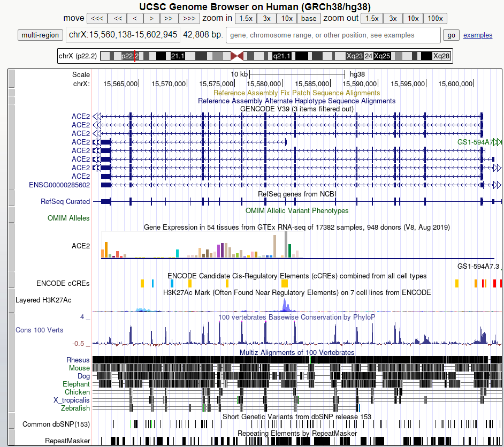Open multi-region view options
The width and height of the screenshot is (504, 447).
point(40,35)
